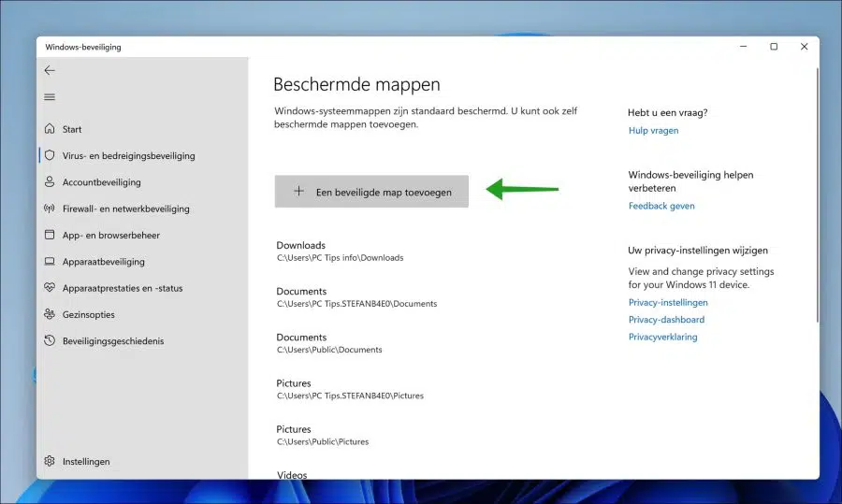Click the heart icon for Apparaatprestaties

point(50,288)
